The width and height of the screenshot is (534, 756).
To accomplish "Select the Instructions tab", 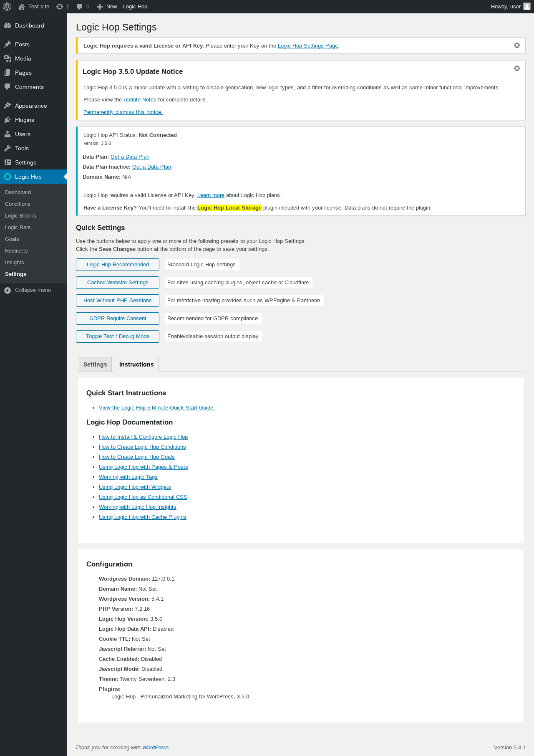I will point(136,364).
